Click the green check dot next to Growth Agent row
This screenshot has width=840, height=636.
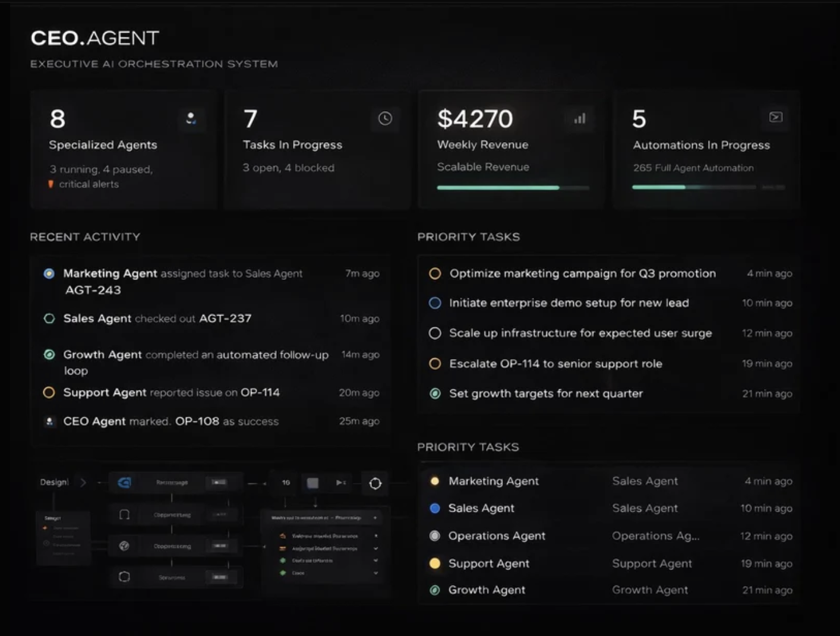click(x=435, y=590)
